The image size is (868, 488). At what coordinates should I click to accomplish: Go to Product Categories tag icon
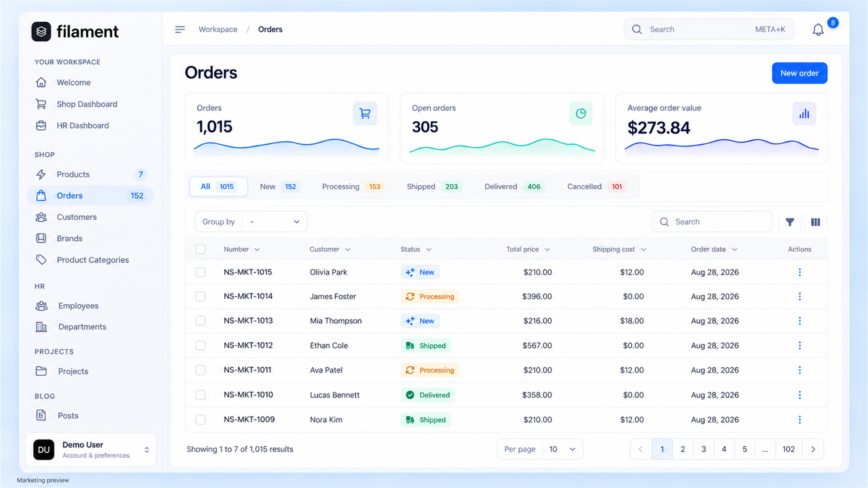click(x=41, y=260)
